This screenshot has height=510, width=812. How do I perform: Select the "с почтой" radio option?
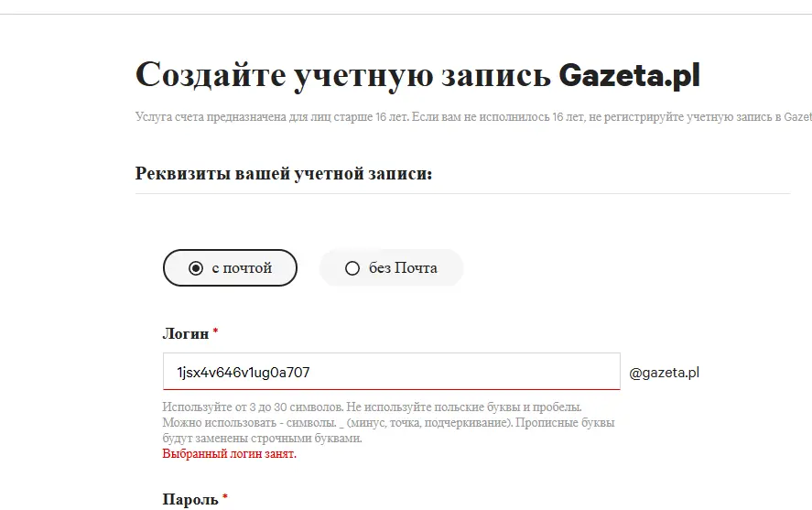coord(230,267)
